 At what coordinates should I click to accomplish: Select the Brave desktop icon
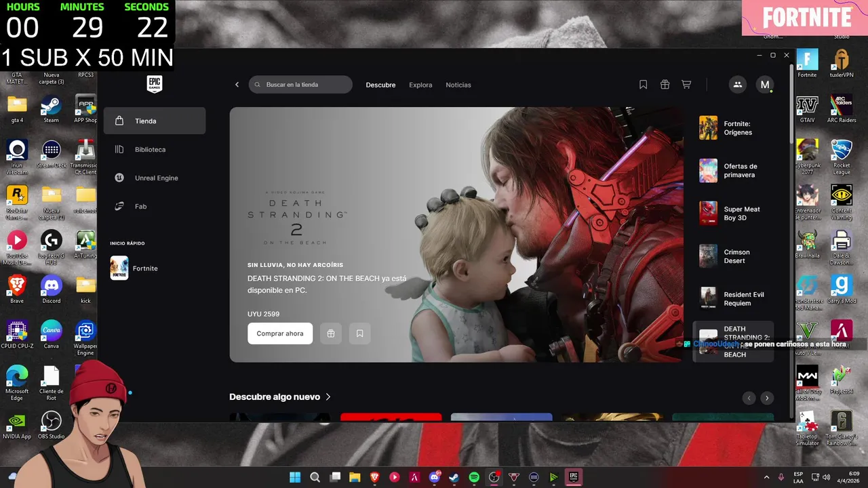tap(17, 289)
